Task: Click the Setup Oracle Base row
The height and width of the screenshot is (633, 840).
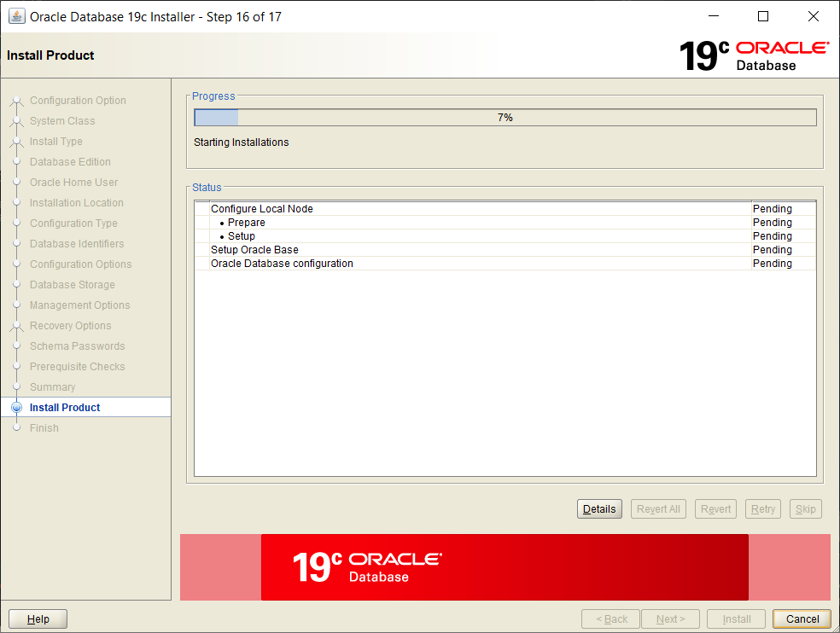Action: click(x=505, y=250)
